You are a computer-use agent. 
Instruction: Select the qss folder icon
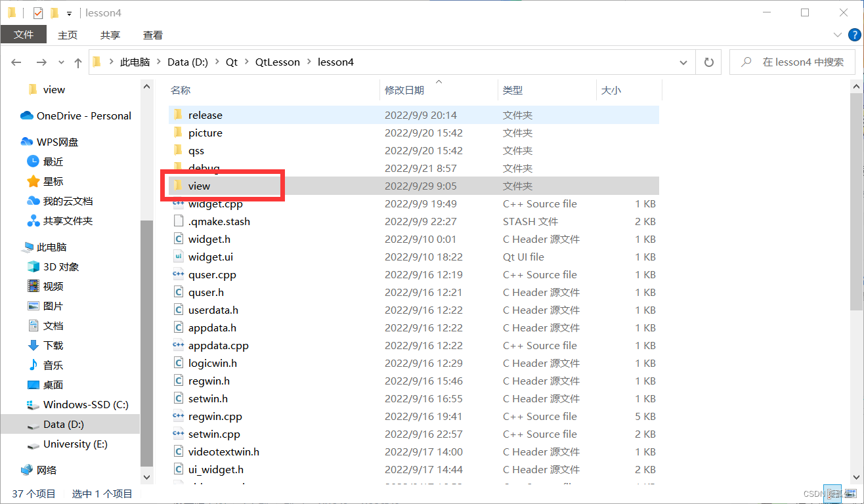(x=178, y=150)
